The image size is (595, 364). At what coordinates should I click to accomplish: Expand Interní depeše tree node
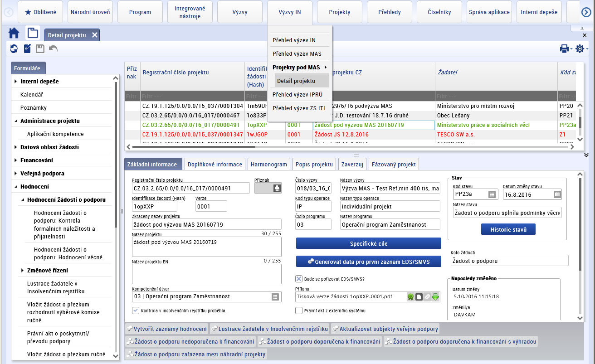pyautogui.click(x=16, y=82)
